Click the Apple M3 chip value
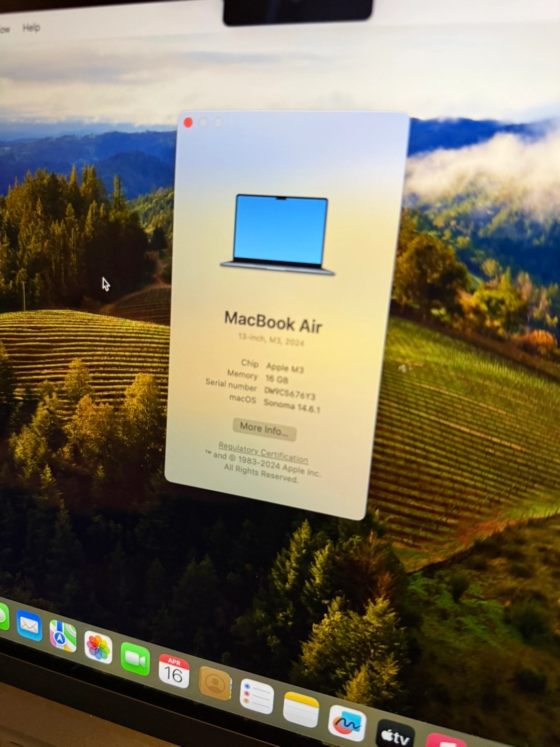Screen dimensions: 560x747 [285, 368]
